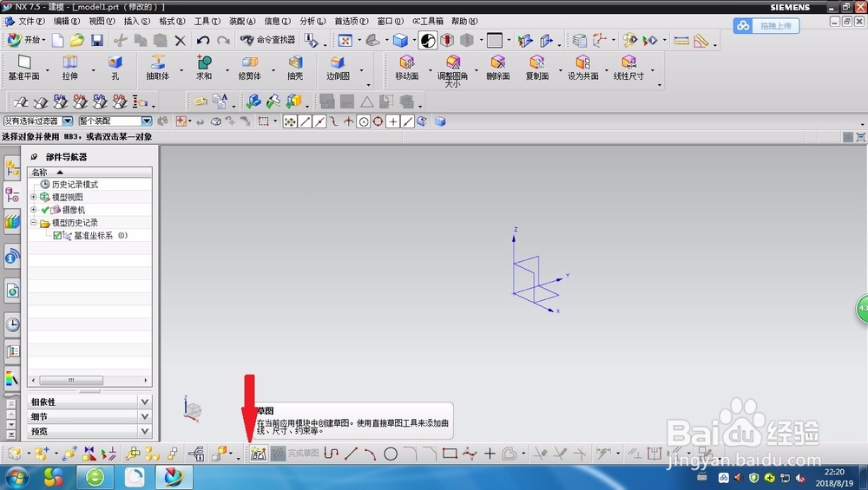Open the 插入 menu
868x490 pixels.
(137, 21)
